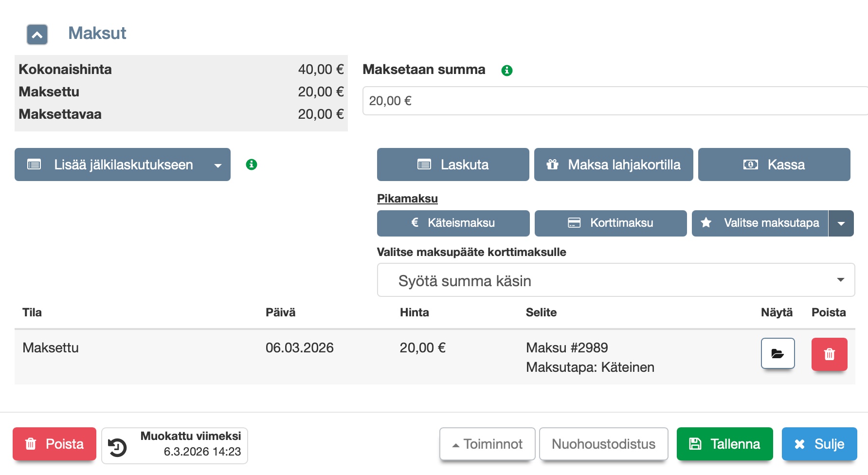
Task: Click the info icon beside Maksetaan summa
Action: 506,71
